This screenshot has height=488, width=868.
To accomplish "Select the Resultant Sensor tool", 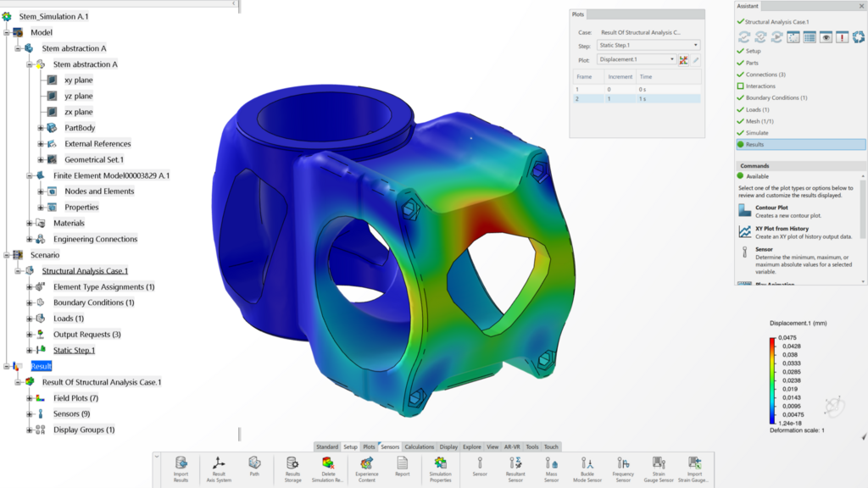I will (x=515, y=463).
